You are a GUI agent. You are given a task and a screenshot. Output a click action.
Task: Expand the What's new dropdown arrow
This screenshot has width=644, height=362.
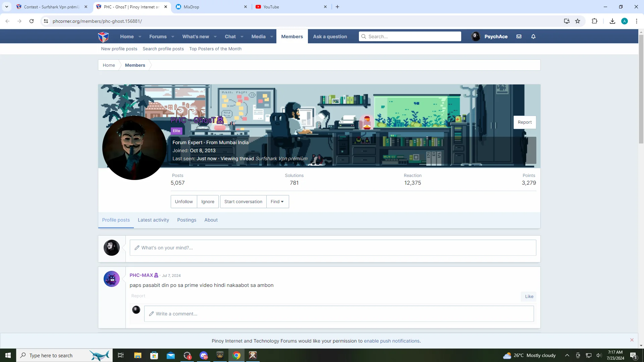point(215,37)
